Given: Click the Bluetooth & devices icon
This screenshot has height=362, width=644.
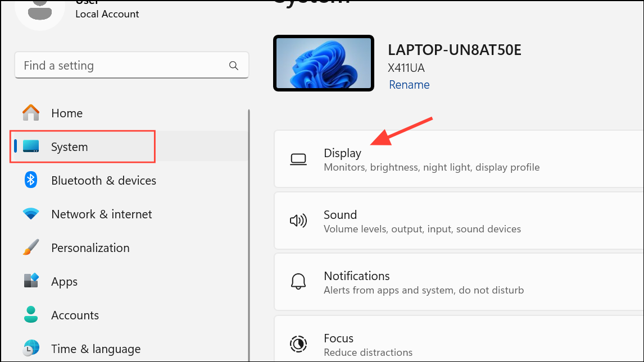Looking at the screenshot, I should (x=31, y=180).
